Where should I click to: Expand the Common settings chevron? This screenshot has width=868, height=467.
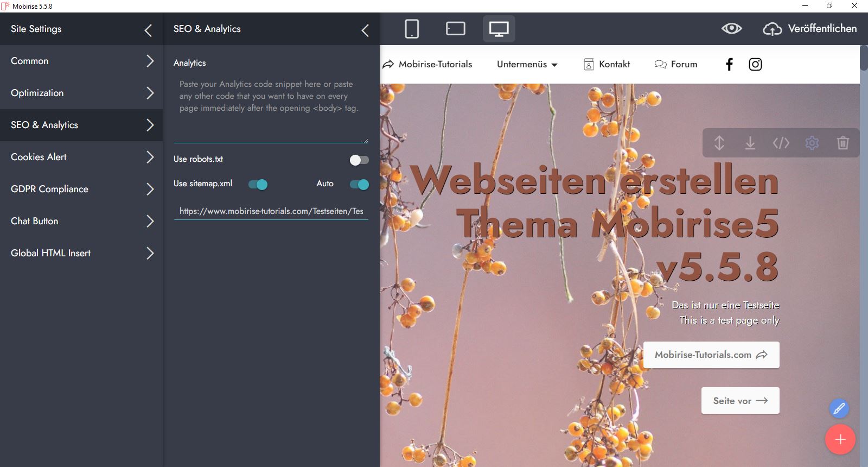[150, 61]
